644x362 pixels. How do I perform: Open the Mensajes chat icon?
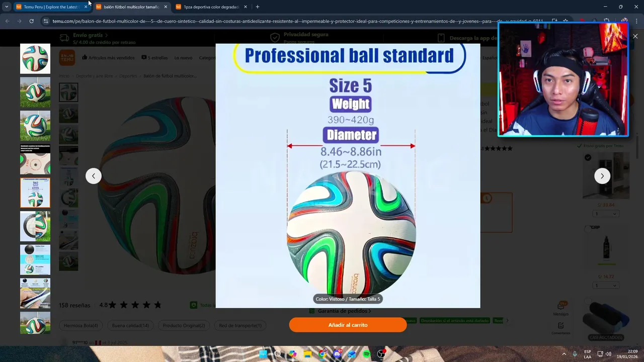(561, 309)
